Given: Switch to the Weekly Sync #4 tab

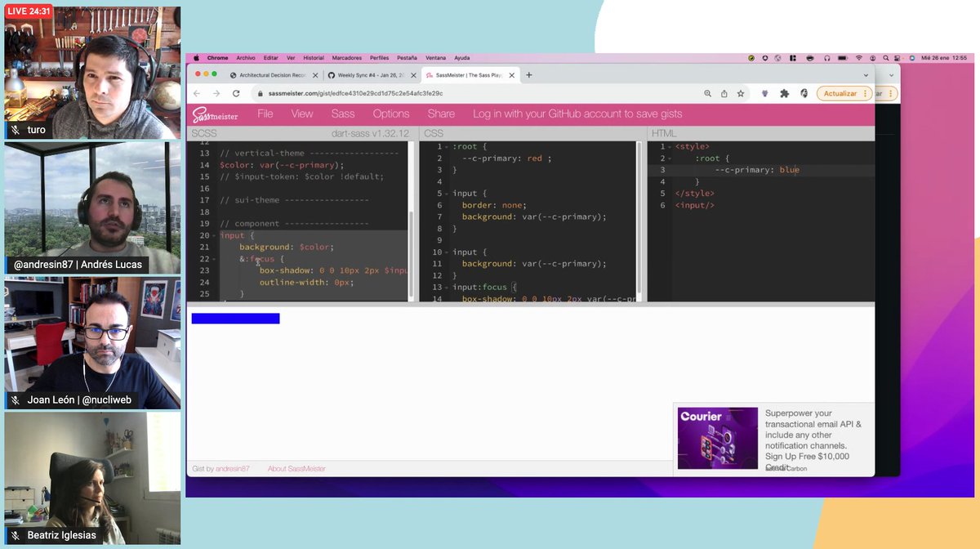Looking at the screenshot, I should [372, 75].
